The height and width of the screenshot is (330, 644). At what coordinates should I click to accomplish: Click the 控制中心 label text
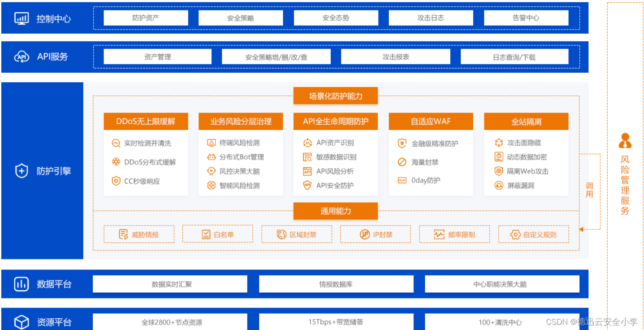(x=53, y=19)
